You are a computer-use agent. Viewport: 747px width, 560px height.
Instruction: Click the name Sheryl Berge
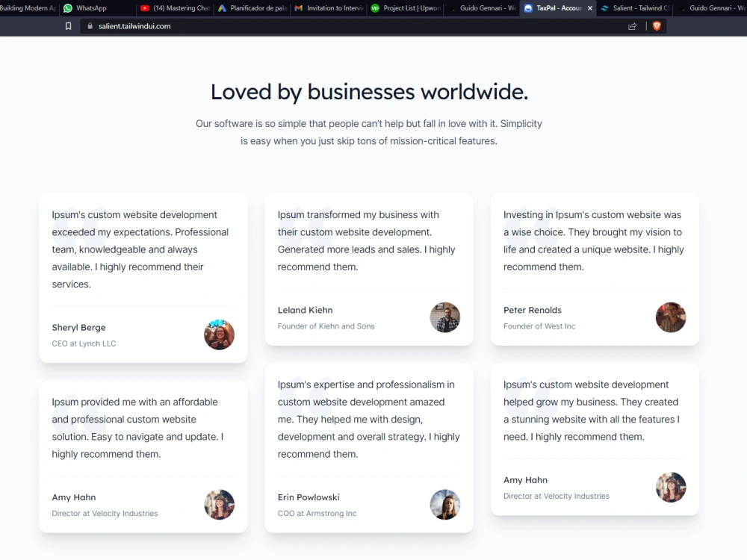[x=78, y=328]
